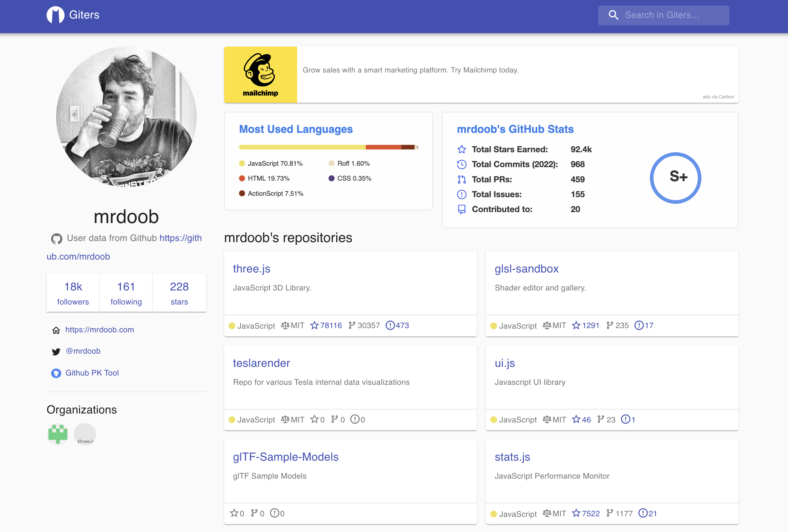Click the clock icon beside Total Commits
This screenshot has width=788, height=532.
click(x=461, y=164)
